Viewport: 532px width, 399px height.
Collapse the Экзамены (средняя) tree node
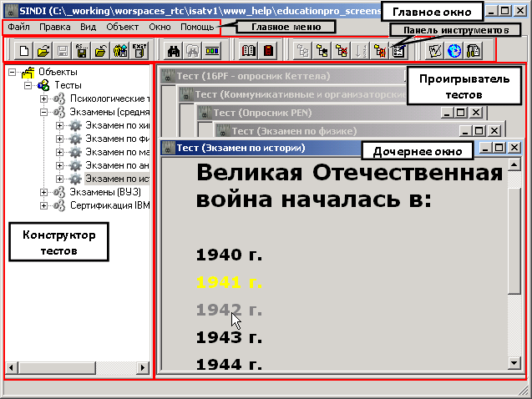[x=44, y=114]
